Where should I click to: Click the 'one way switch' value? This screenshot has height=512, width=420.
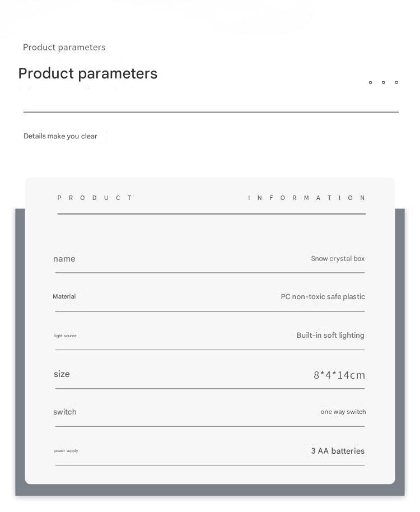click(x=343, y=412)
